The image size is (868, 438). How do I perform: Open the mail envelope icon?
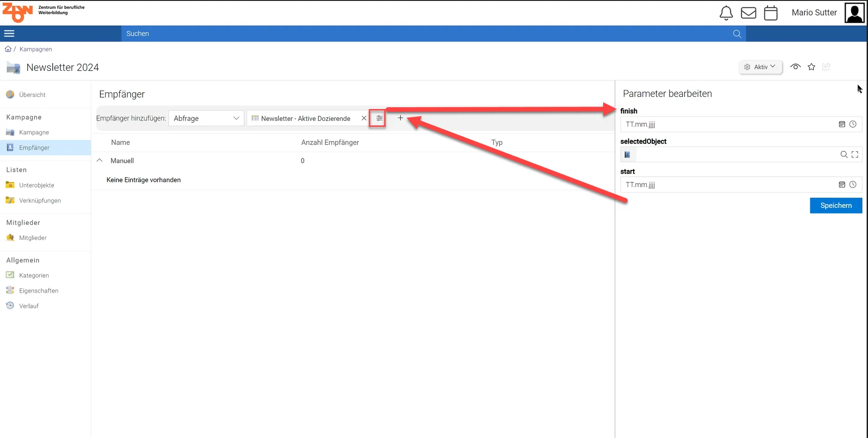749,13
